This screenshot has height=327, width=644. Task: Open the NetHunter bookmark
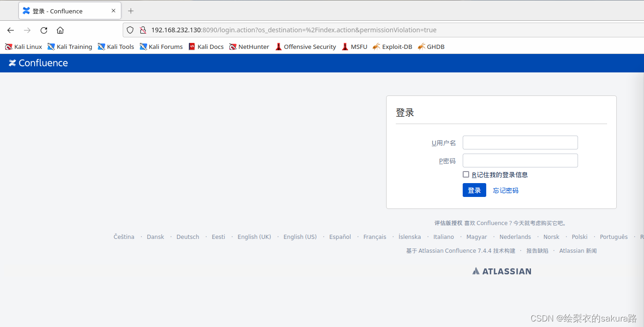250,47
